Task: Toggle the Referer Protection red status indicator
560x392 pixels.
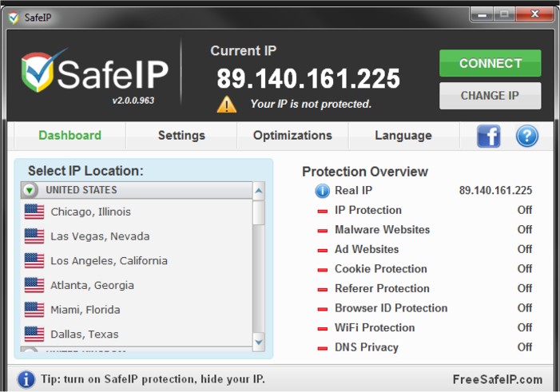Action: coord(322,290)
